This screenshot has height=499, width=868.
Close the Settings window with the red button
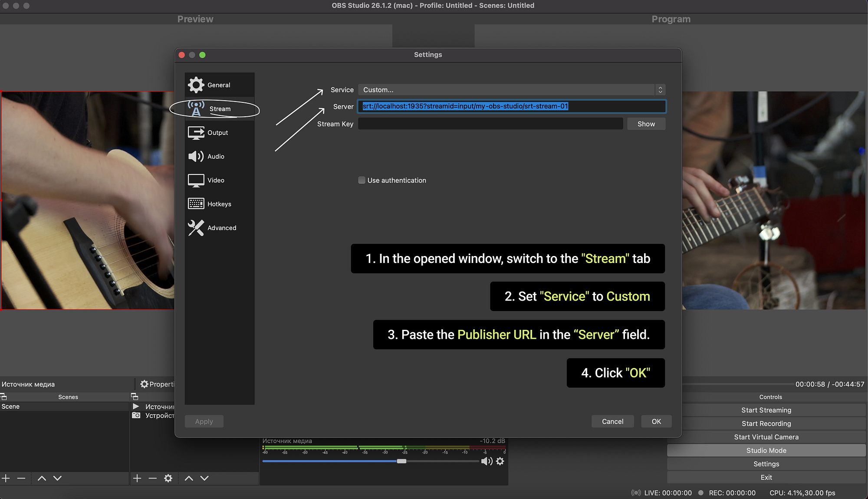point(182,55)
